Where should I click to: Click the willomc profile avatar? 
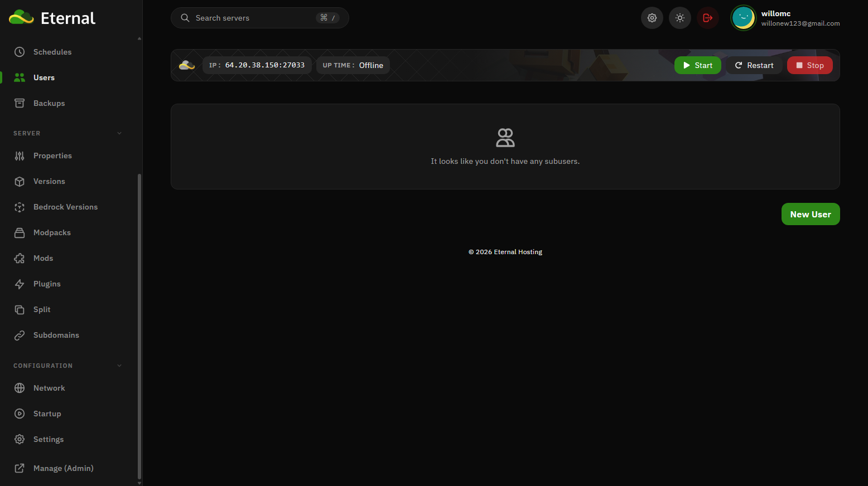(x=743, y=18)
